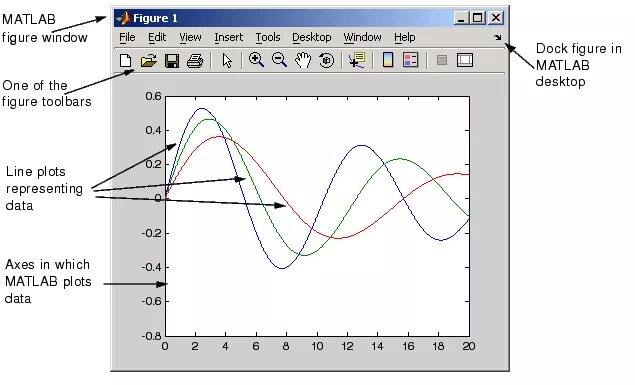Dock the figure in the MATLAB desktop
The width and height of the screenshot is (635, 385).
click(498, 38)
